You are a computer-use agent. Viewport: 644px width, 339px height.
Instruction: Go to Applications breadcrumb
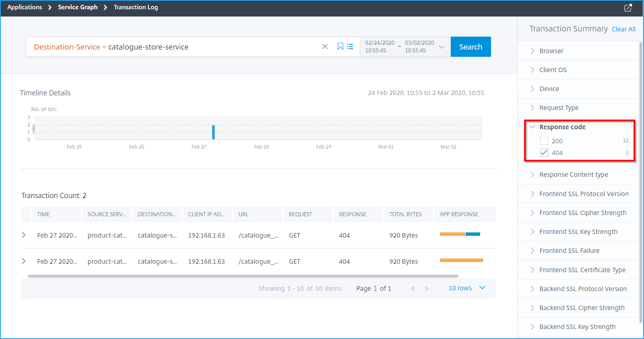coord(25,7)
